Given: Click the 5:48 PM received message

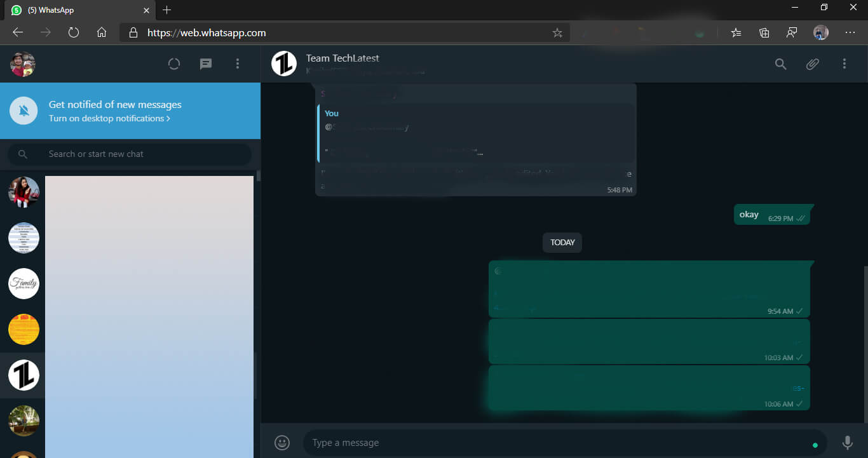Looking at the screenshot, I should coord(476,139).
